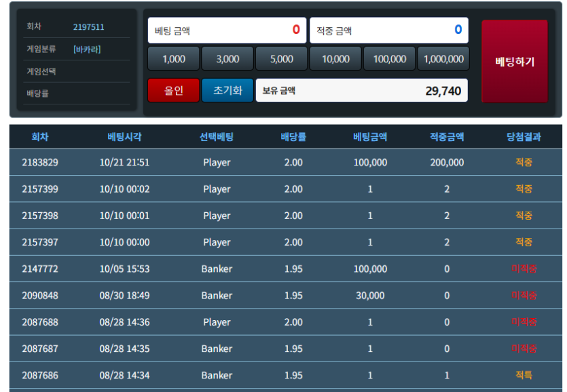Click the [바카라] game category value
Viewport: 567px width, 392px height.
87,49
